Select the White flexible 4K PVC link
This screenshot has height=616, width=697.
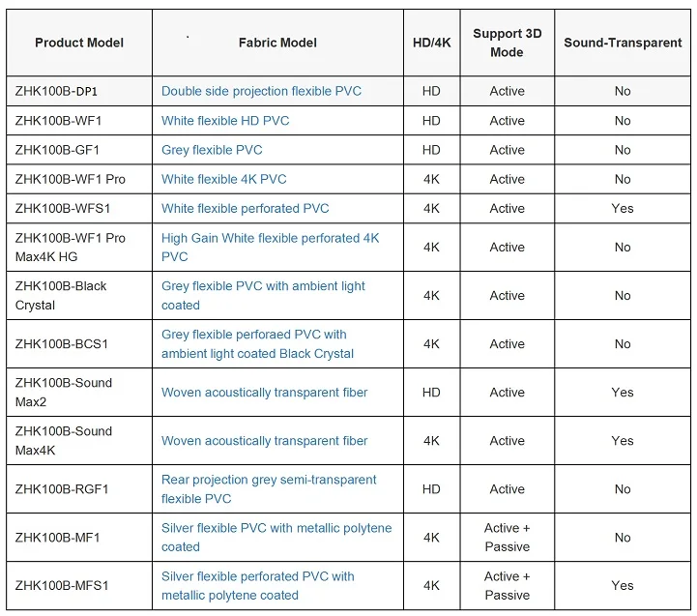click(x=223, y=179)
